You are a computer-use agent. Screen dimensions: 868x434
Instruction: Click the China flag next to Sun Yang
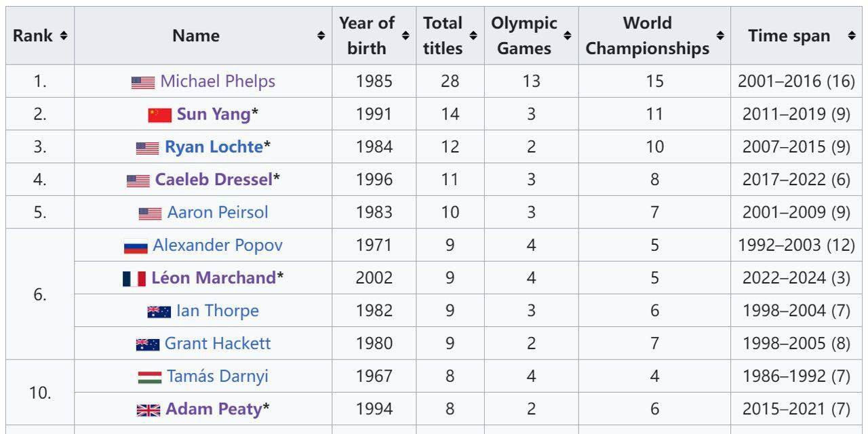tap(159, 115)
